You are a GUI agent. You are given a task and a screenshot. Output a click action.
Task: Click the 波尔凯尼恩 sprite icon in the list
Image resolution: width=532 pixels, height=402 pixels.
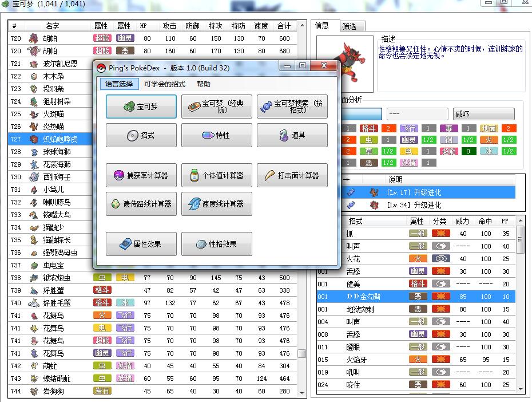(34, 64)
